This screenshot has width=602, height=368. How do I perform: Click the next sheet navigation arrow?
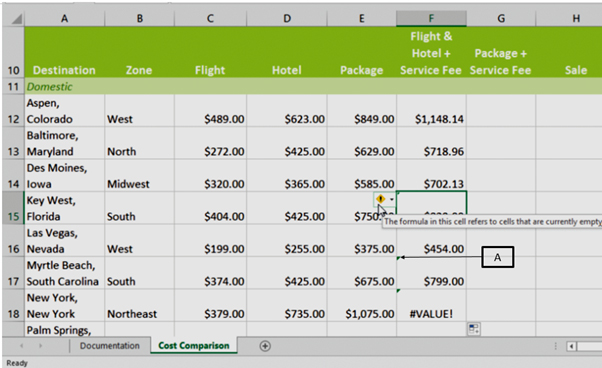[x=40, y=346]
